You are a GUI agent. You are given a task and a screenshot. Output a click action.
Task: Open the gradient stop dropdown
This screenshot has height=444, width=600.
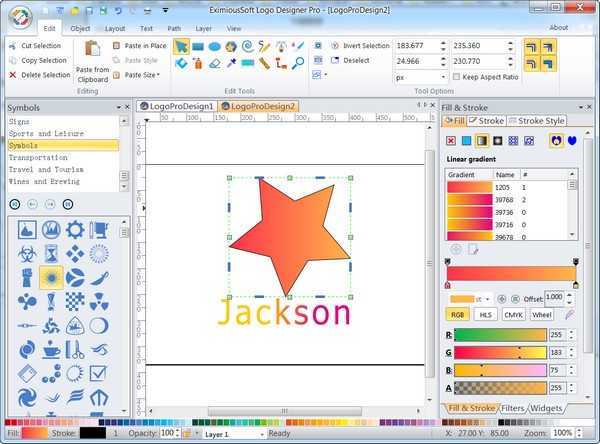click(x=488, y=299)
